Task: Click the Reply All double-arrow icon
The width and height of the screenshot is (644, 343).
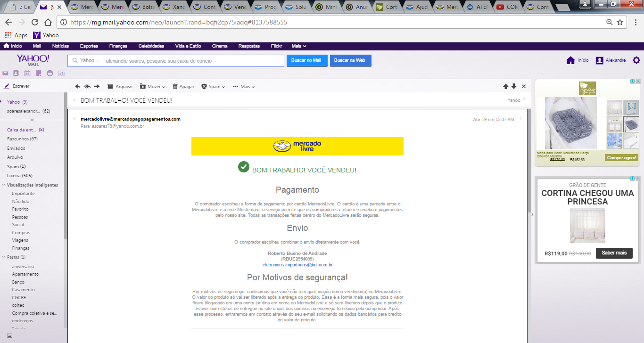Action: [x=87, y=86]
